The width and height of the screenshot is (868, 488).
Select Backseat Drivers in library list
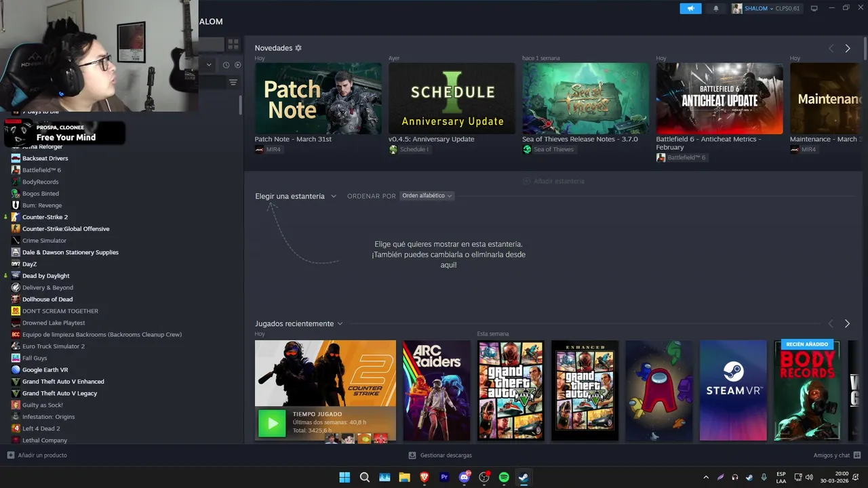[45, 158]
